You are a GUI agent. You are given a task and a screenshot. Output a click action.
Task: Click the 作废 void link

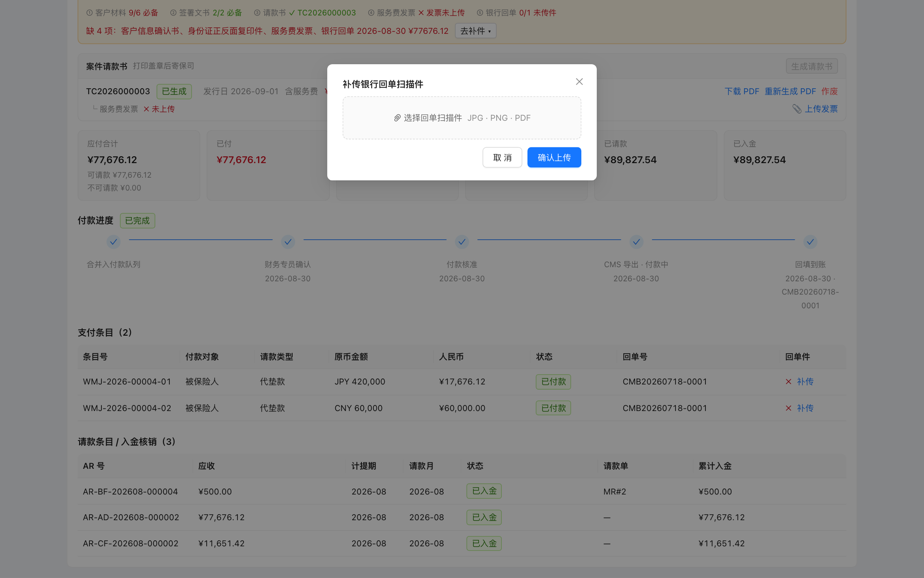tap(829, 91)
